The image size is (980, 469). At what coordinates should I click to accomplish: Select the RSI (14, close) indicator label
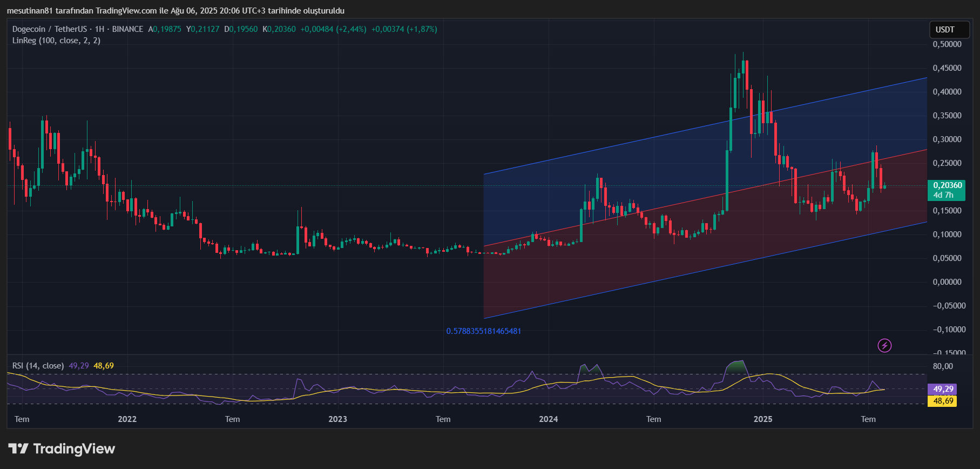pyautogui.click(x=38, y=366)
